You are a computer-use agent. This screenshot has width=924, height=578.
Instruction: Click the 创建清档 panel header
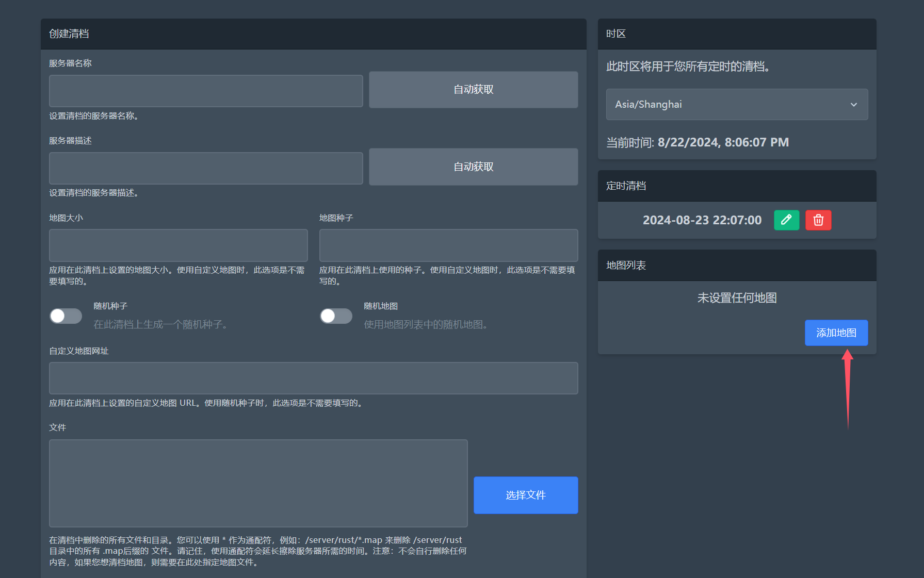tap(313, 34)
